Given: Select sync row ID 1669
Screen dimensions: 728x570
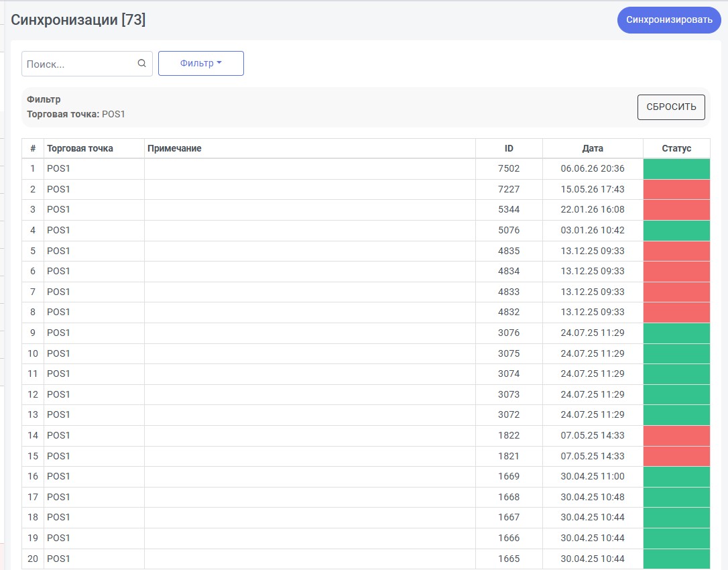Looking at the screenshot, I should point(366,477).
